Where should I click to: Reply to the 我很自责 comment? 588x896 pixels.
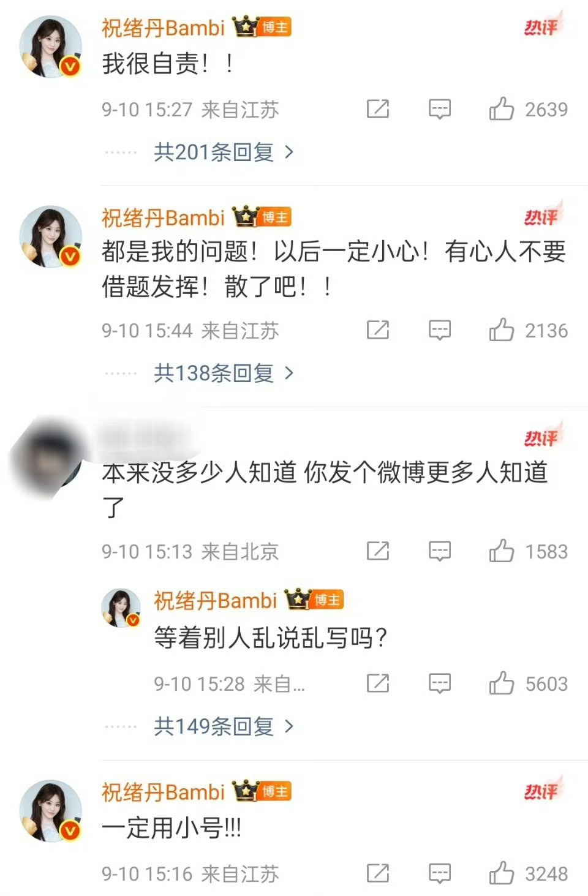[439, 110]
